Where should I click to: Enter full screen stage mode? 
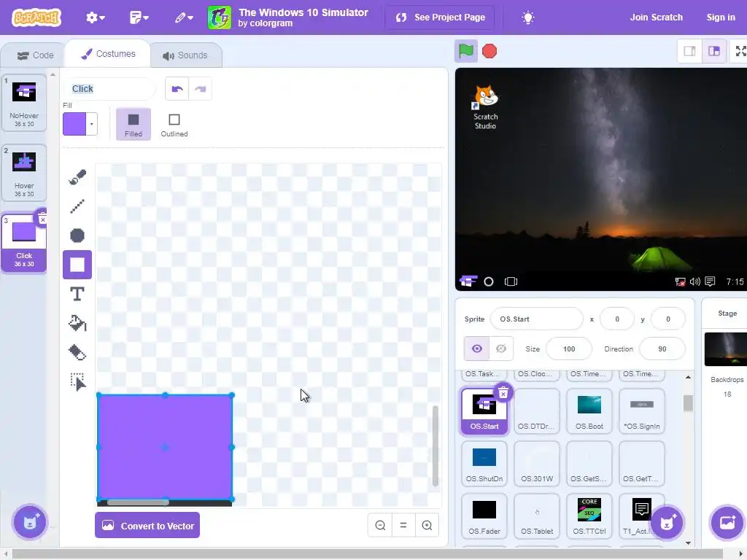(x=740, y=51)
